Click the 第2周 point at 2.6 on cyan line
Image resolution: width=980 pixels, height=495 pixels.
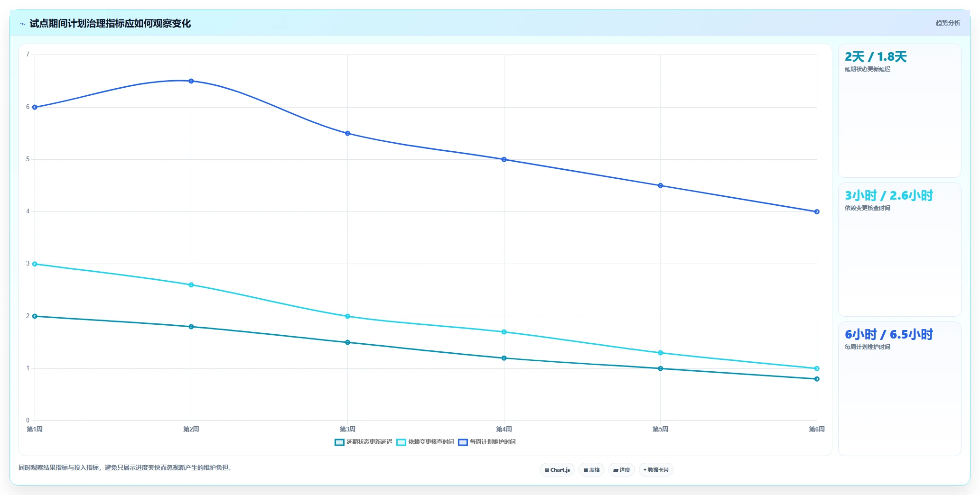(x=191, y=285)
